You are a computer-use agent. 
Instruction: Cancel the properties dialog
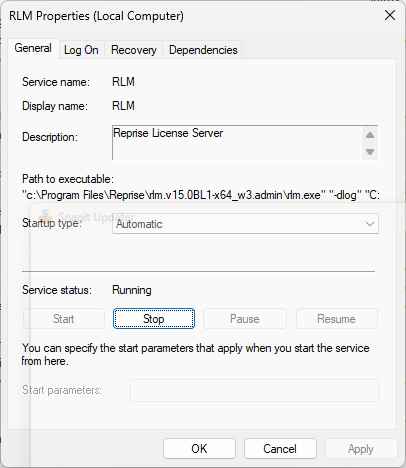pos(280,449)
